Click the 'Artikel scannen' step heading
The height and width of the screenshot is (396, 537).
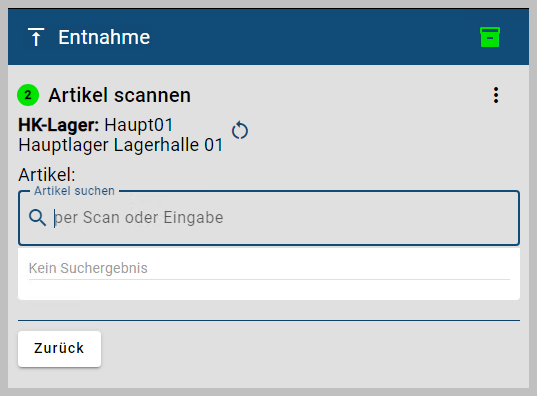(120, 95)
